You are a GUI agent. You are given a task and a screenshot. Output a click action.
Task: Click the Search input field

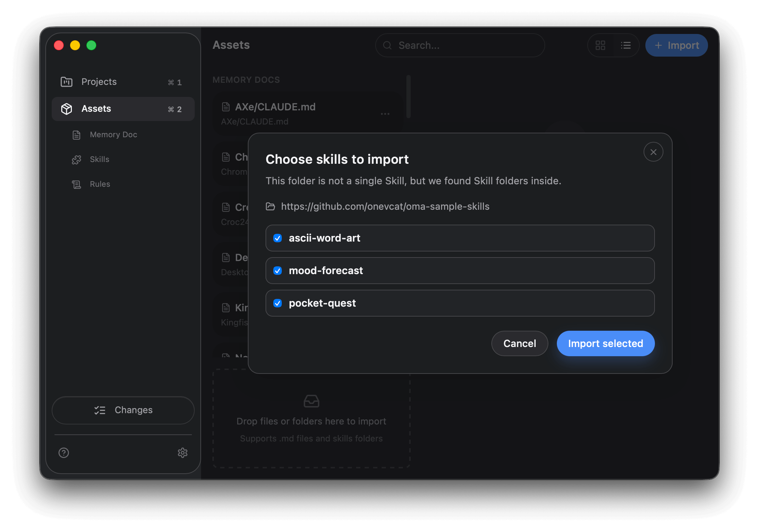460,45
